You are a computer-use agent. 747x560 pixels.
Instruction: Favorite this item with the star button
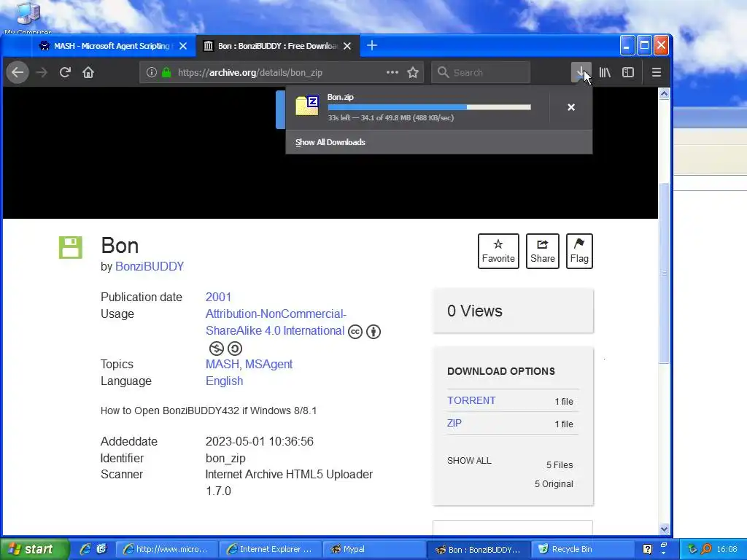[x=498, y=251]
